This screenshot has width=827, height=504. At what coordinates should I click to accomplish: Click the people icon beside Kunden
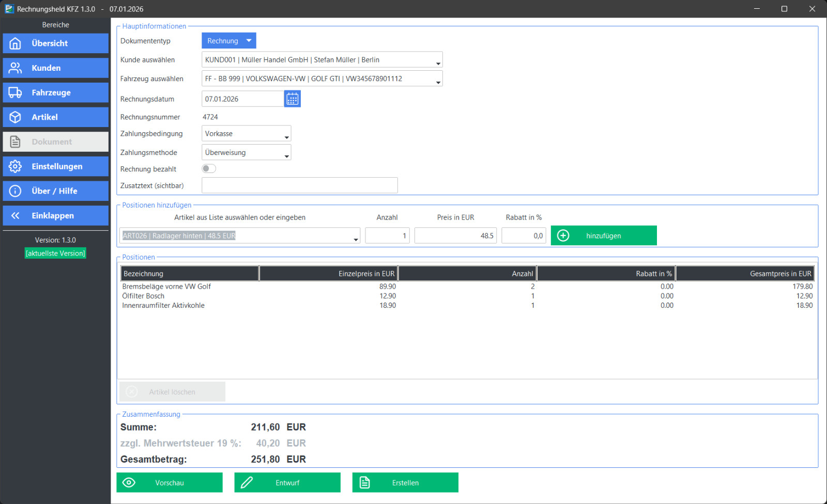pyautogui.click(x=16, y=68)
